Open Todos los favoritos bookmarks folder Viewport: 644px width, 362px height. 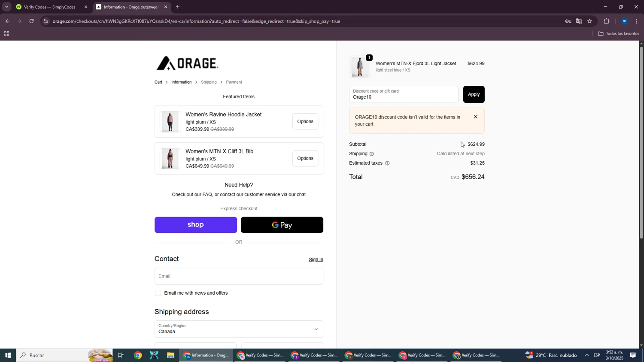point(618,34)
